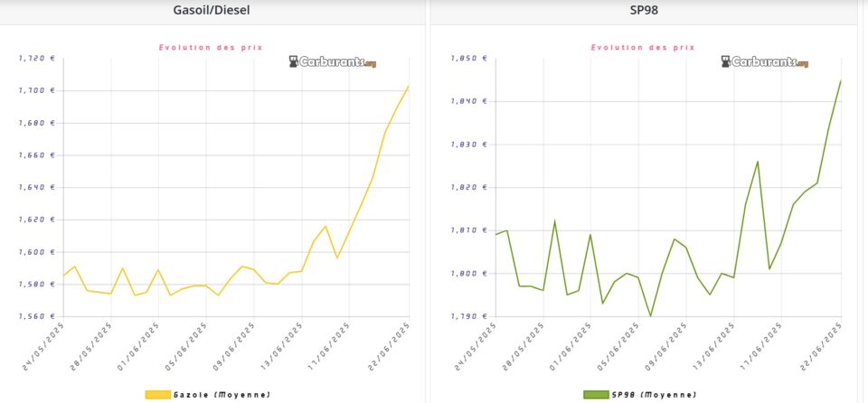Click the diesel line's final point at 22/06/2025
This screenshot has width=868, height=403.
409,87
